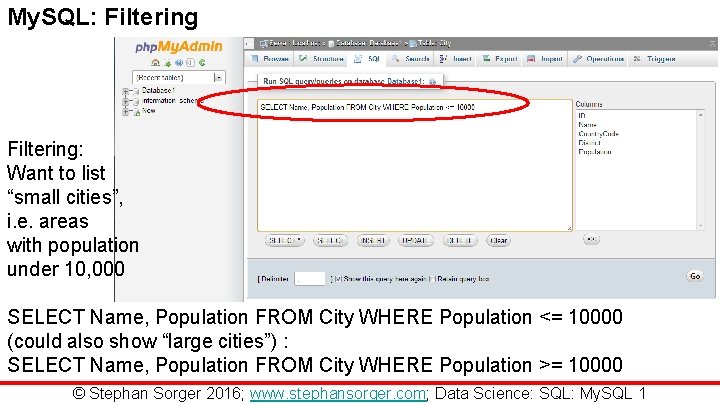Viewport: 720px width, 405px height.
Task: Switch to the Triggers tab
Action: click(655, 59)
